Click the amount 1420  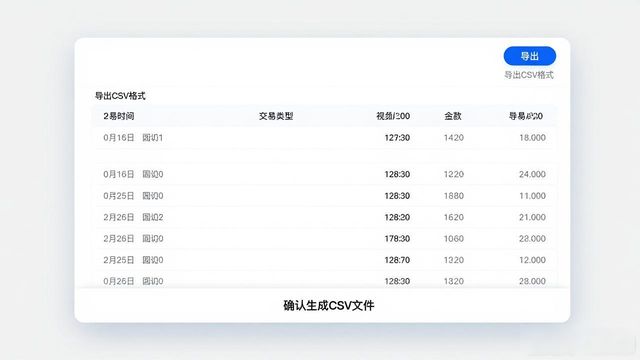coord(454,138)
